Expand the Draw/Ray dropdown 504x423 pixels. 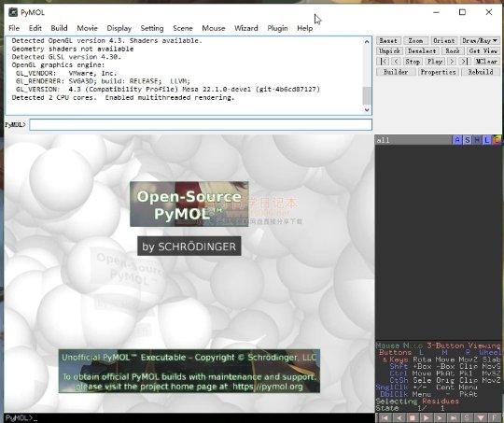pyautogui.click(x=480, y=40)
